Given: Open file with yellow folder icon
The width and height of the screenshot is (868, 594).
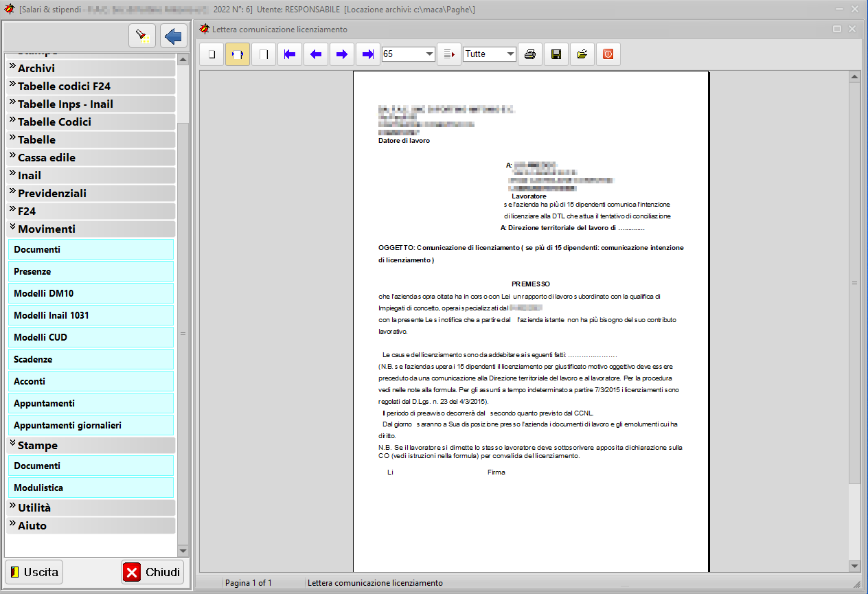Looking at the screenshot, I should [582, 54].
